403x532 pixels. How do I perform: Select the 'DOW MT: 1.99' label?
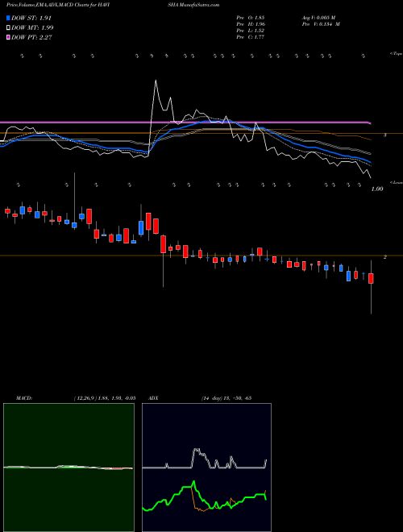[32, 27]
